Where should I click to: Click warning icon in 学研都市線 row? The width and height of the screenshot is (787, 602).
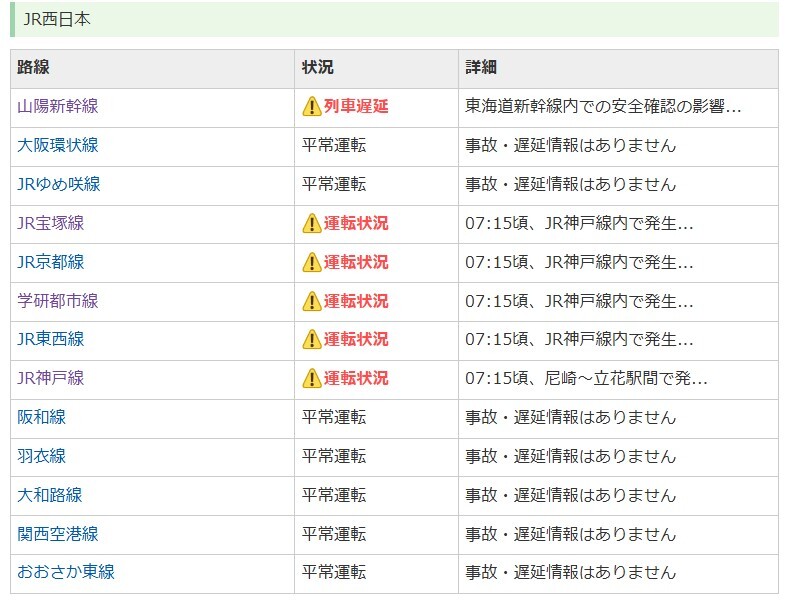(x=312, y=301)
